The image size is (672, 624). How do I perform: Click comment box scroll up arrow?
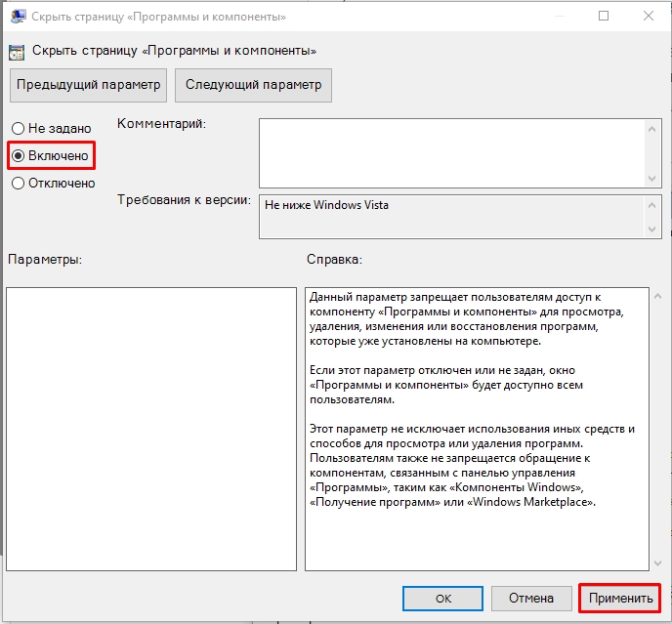[x=651, y=129]
